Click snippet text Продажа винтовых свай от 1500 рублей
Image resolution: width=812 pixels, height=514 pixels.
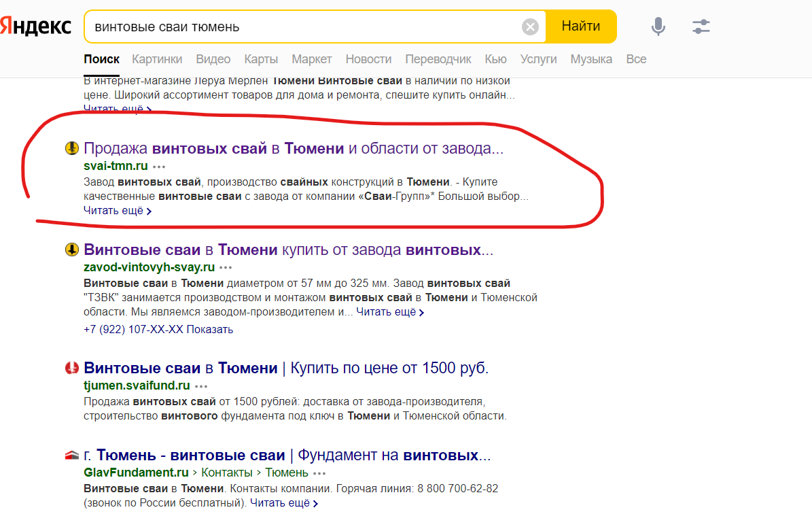[x=191, y=402]
